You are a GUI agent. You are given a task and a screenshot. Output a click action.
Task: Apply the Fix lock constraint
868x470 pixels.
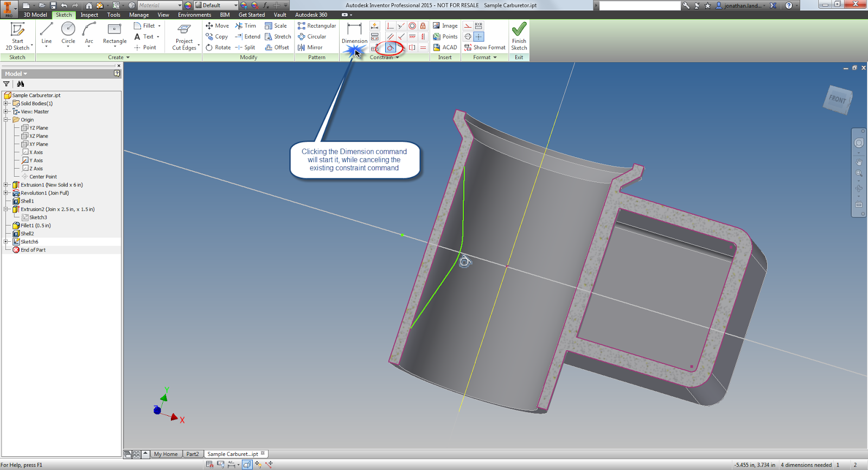point(423,25)
